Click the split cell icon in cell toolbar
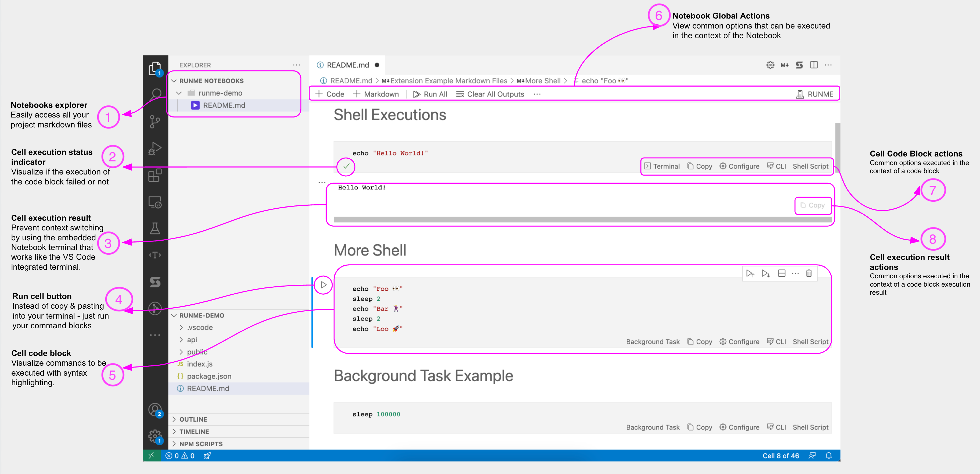The image size is (980, 474). (x=781, y=273)
